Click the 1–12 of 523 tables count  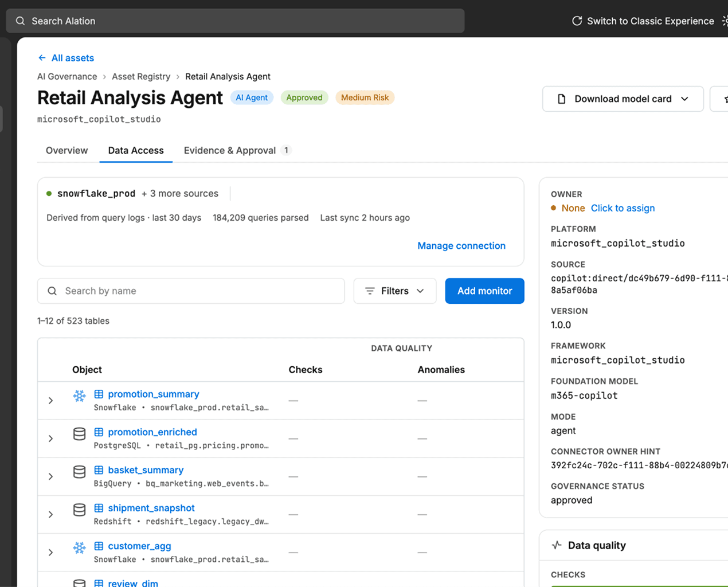pyautogui.click(x=73, y=321)
